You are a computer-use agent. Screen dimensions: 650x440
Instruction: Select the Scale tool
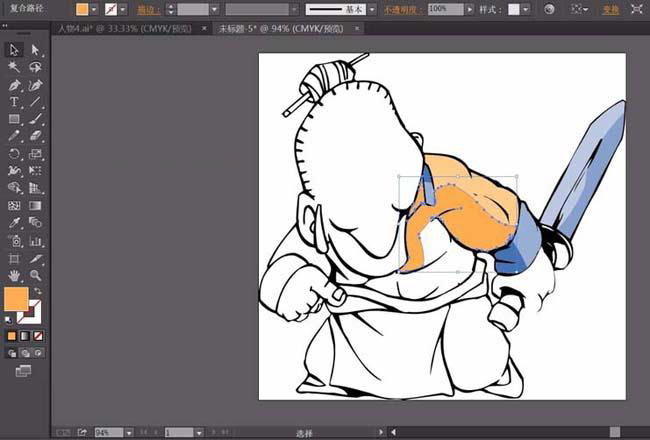pyautogui.click(x=35, y=153)
